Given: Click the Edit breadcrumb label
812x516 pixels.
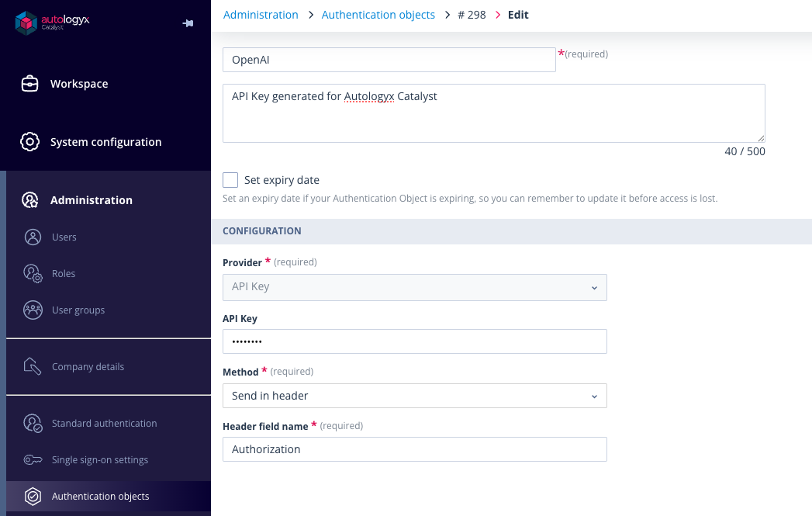Looking at the screenshot, I should pos(518,15).
